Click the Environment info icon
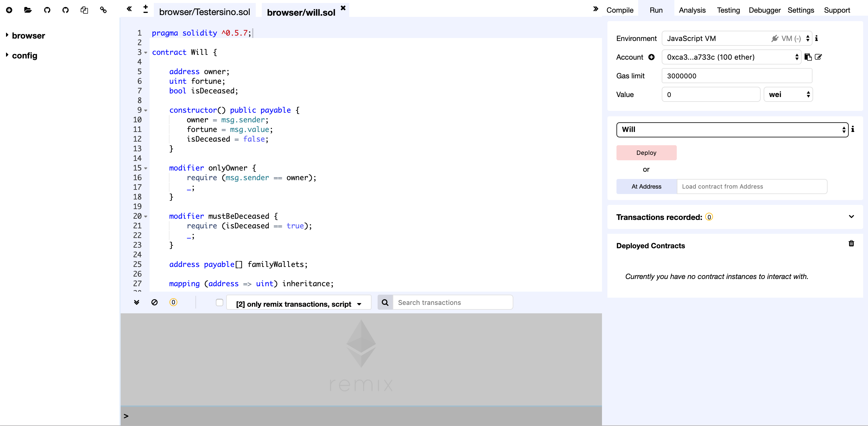This screenshot has width=868, height=426. pyautogui.click(x=816, y=38)
